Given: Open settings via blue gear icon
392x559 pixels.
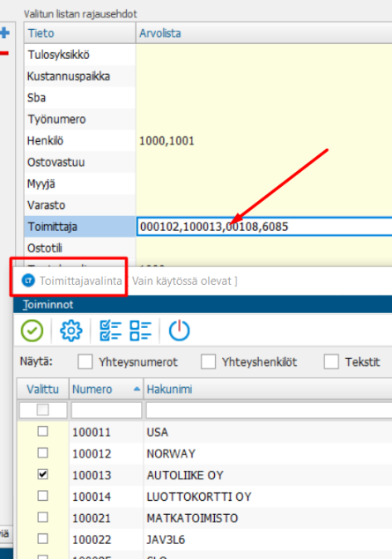Looking at the screenshot, I should click(x=70, y=331).
